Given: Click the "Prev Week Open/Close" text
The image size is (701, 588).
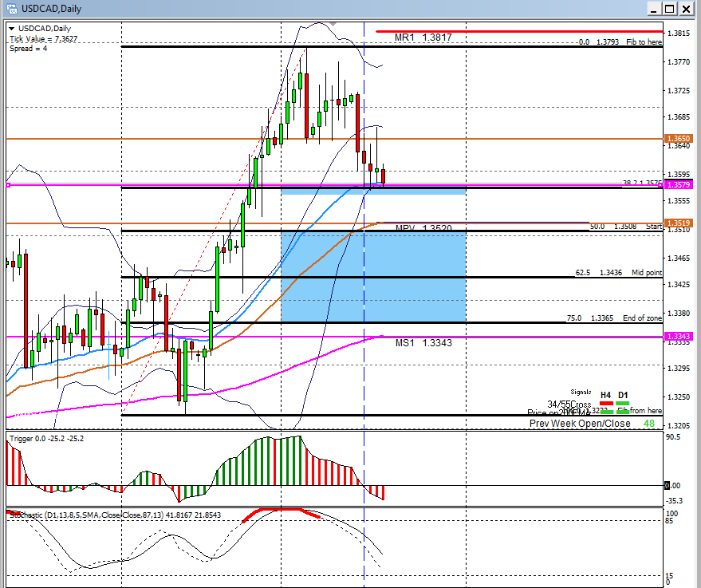Looking at the screenshot, I should pyautogui.click(x=580, y=424).
